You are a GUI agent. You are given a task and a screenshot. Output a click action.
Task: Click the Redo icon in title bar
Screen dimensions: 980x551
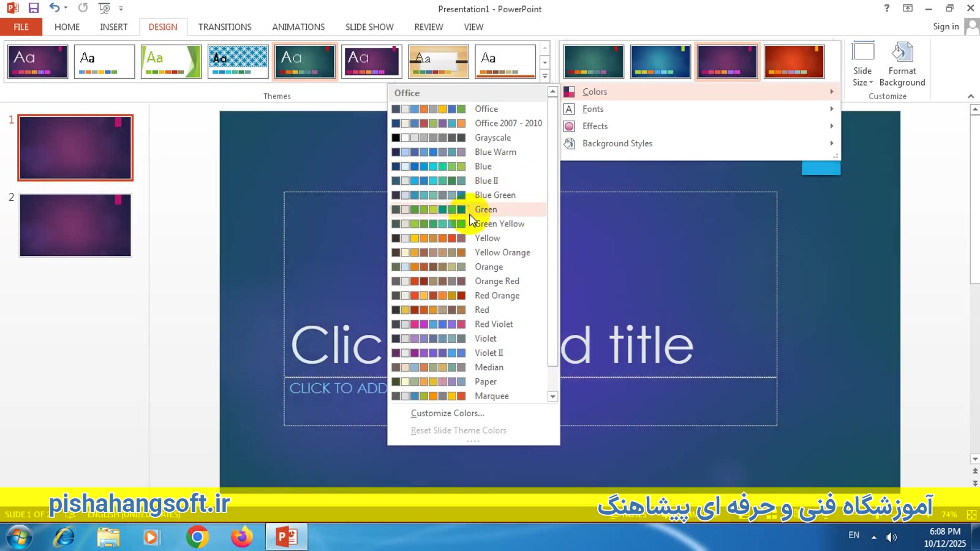(83, 8)
